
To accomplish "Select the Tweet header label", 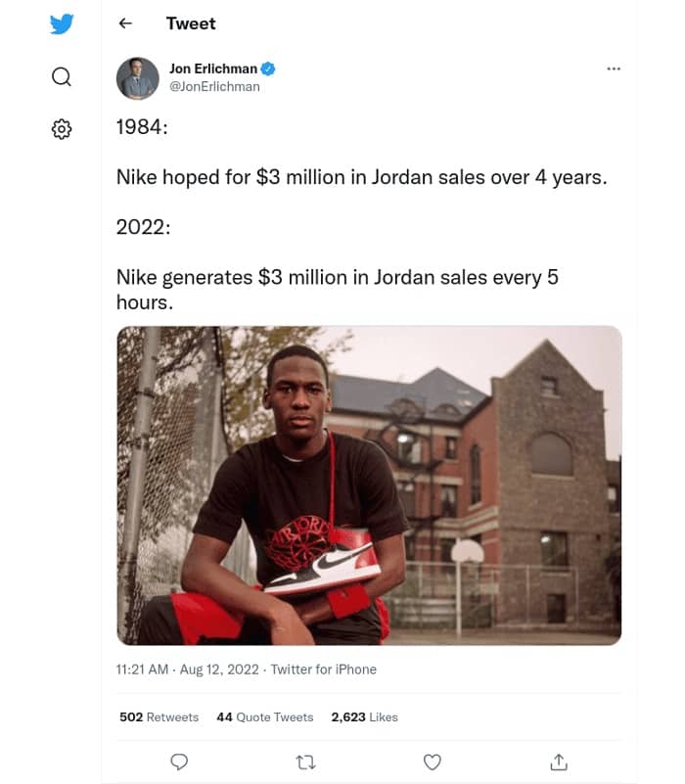I will coord(191,23).
